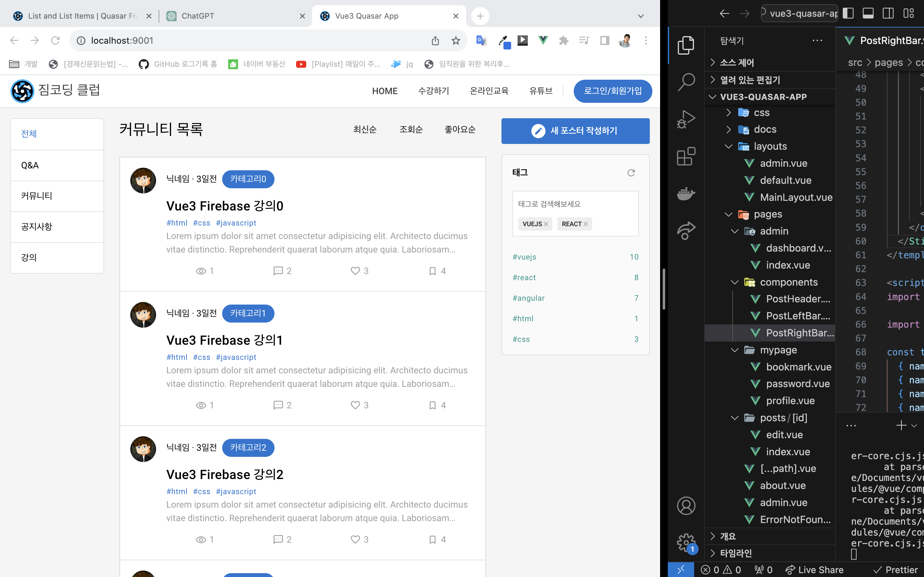Click 카테고리0 chip on first post
This screenshot has width=924, height=577.
click(248, 179)
